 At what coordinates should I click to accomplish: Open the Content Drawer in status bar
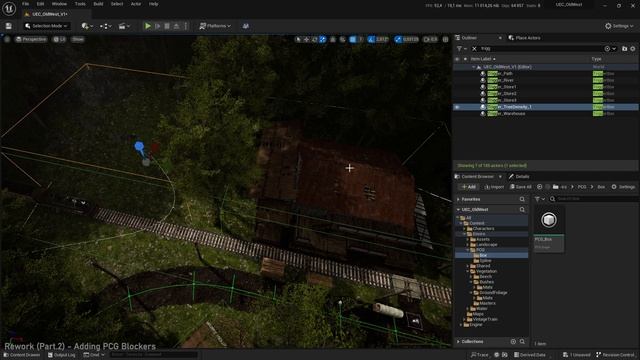coord(22,355)
